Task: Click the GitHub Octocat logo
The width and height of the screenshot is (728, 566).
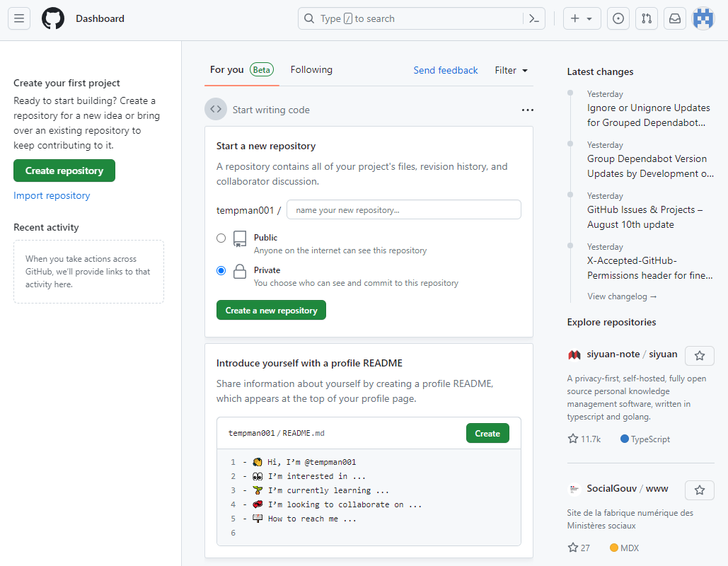Action: (x=53, y=18)
